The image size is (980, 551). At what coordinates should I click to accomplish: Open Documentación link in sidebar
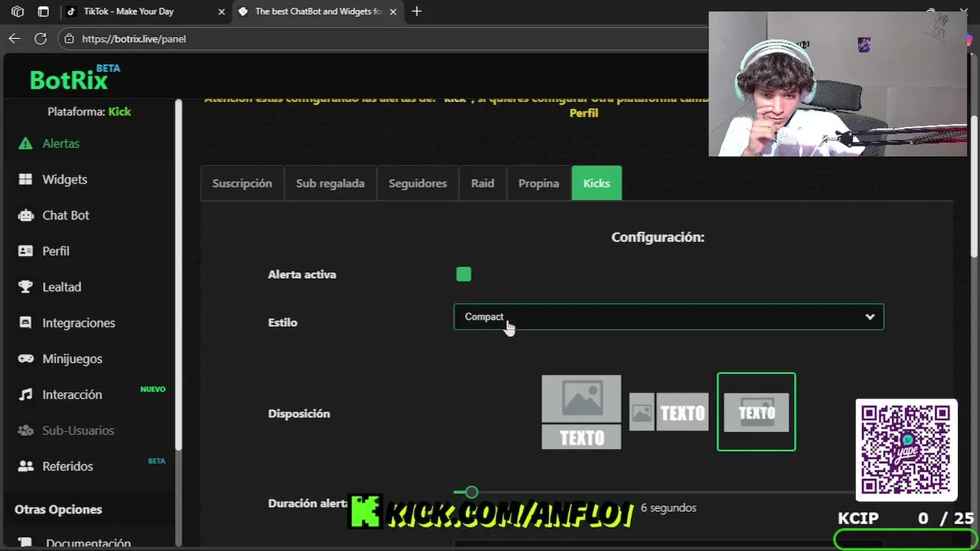(88, 543)
